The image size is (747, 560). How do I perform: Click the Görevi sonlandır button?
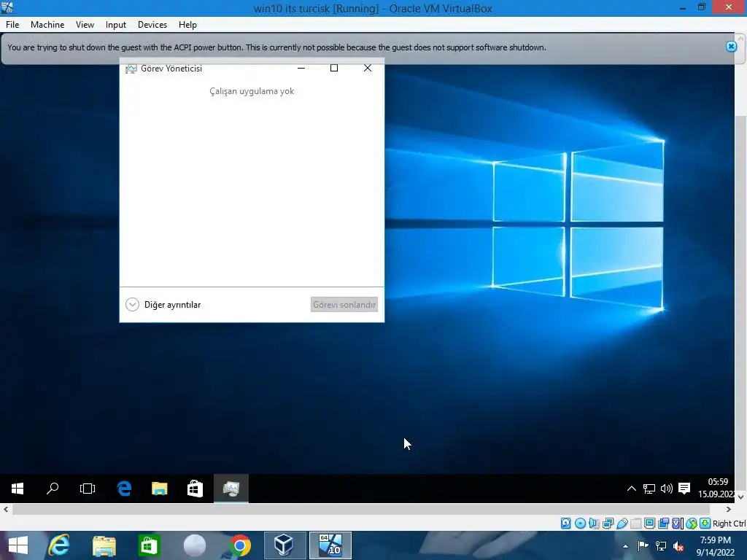(x=344, y=305)
